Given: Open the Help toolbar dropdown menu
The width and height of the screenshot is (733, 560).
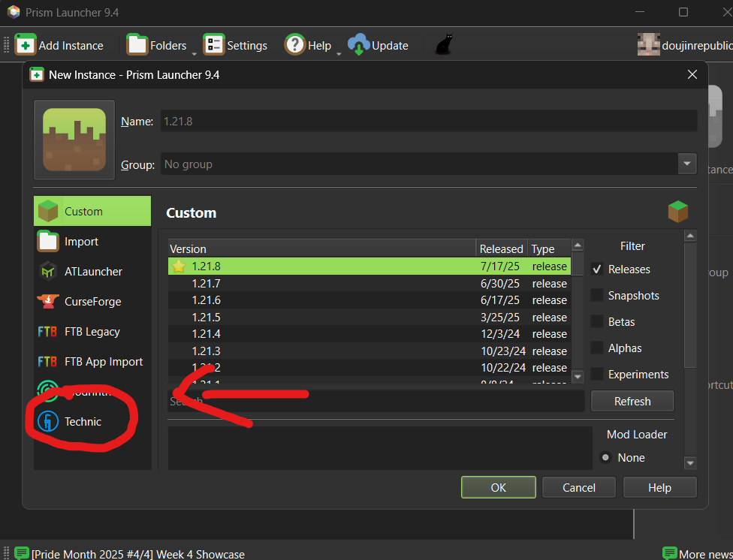Looking at the screenshot, I should pos(338,53).
